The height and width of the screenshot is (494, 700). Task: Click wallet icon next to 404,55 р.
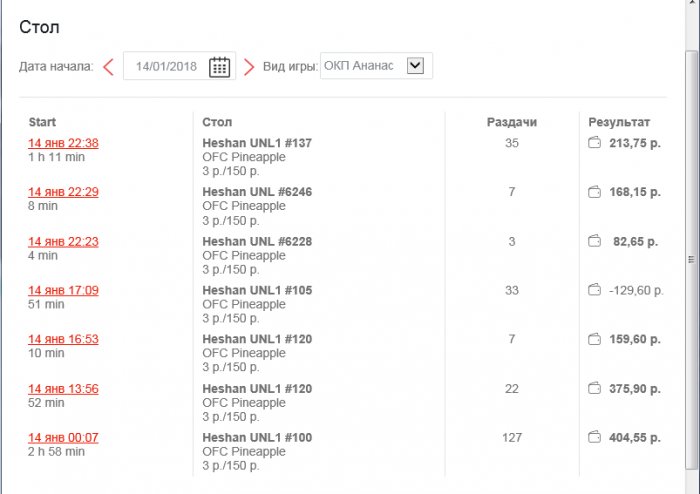(x=594, y=437)
